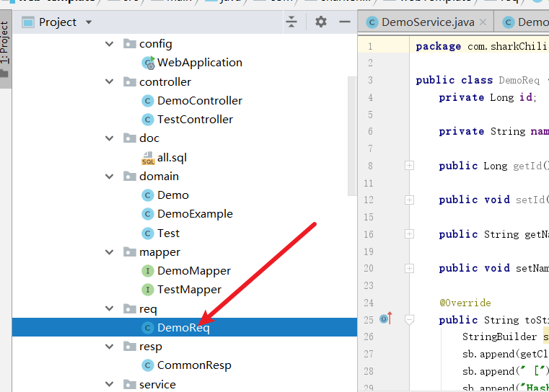Toggle fold marker on toString method
Image resolution: width=549 pixels, height=392 pixels.
coord(409,319)
